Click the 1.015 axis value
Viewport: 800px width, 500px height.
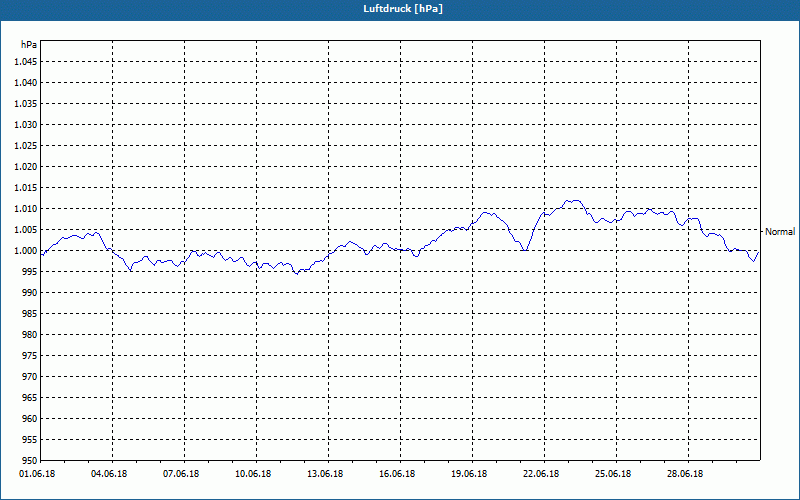[26, 188]
